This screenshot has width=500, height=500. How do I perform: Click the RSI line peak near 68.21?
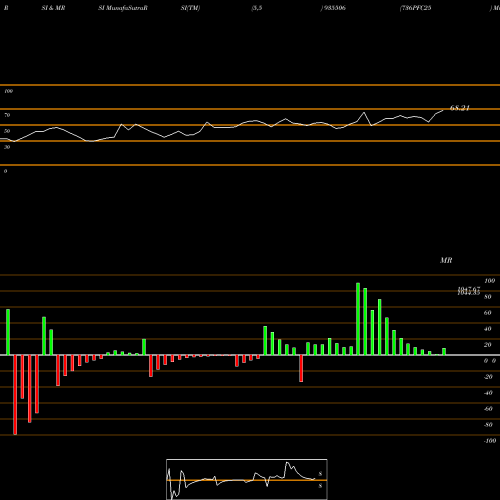coord(443,110)
